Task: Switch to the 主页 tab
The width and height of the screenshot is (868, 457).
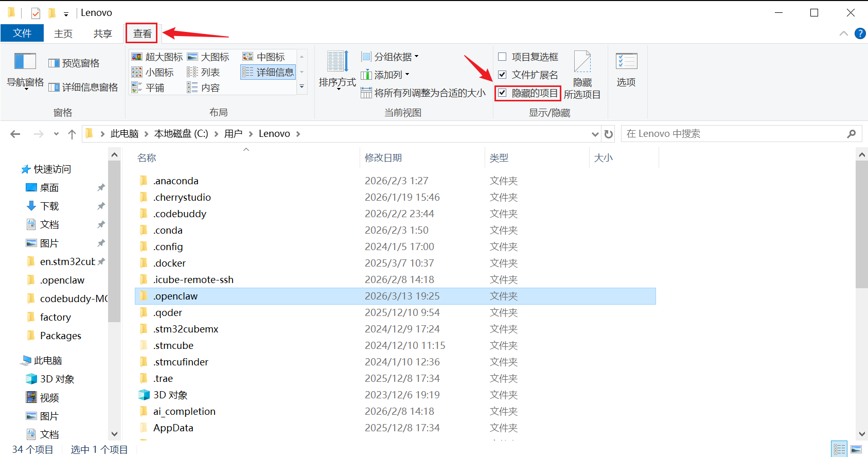Action: click(63, 33)
